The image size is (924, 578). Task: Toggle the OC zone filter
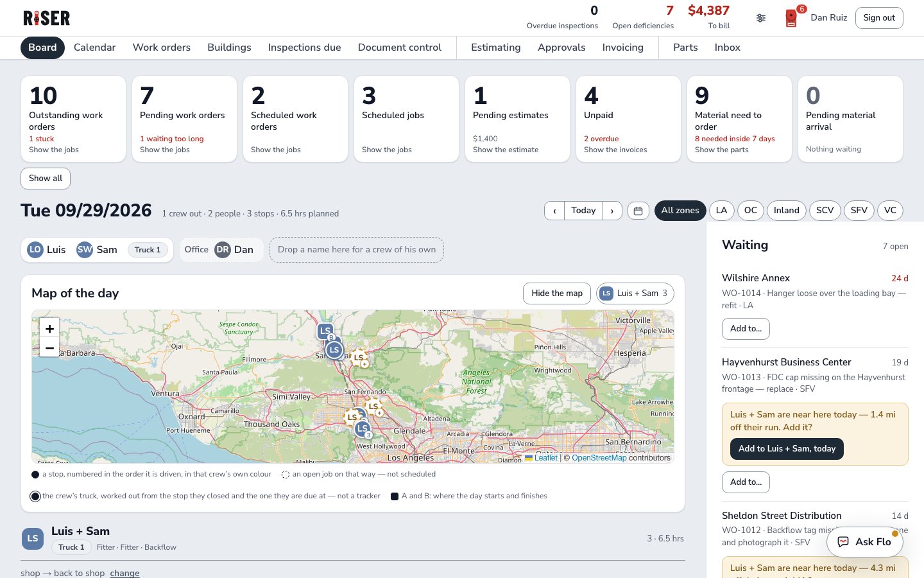751,211
